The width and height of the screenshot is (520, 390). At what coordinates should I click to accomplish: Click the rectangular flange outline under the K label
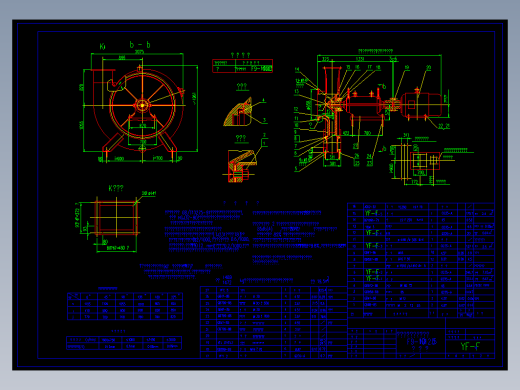116,218
